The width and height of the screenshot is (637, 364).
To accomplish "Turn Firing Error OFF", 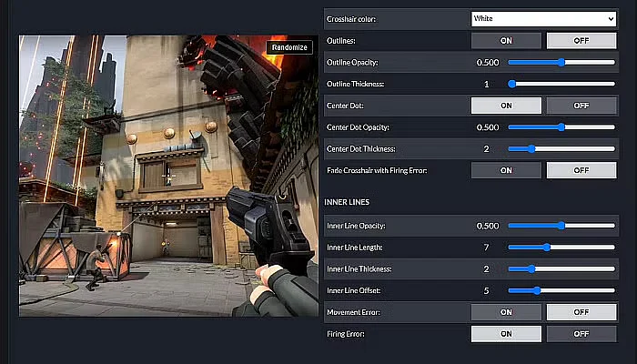I will click(581, 334).
